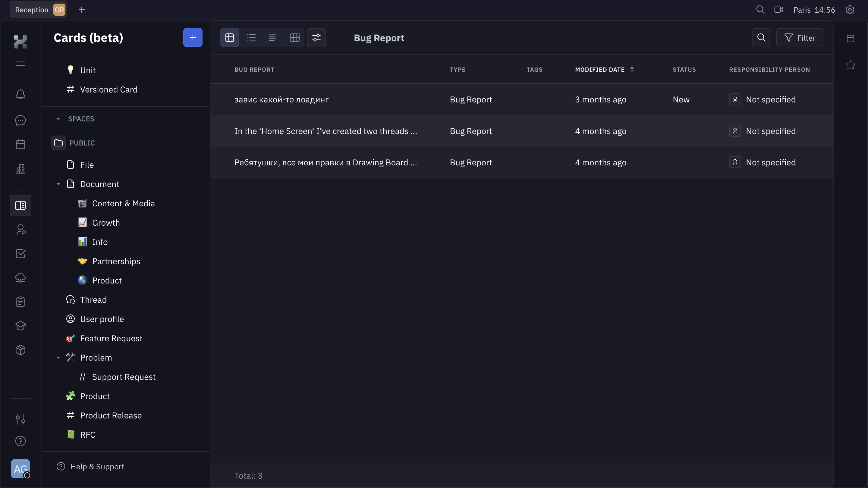Viewport: 868px width, 488px height.
Task: Collapse the SPACES section
Action: [58, 119]
